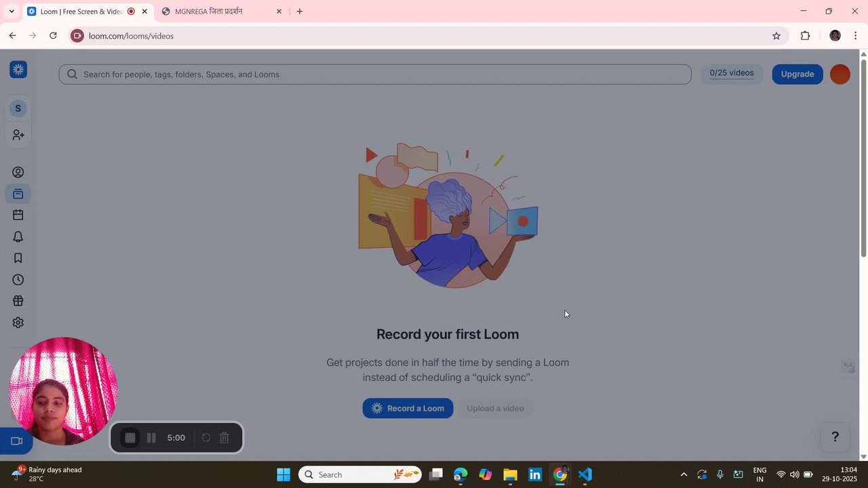This screenshot has width=868, height=488.
Task: Bookmark this page with star icon
Action: (776, 36)
